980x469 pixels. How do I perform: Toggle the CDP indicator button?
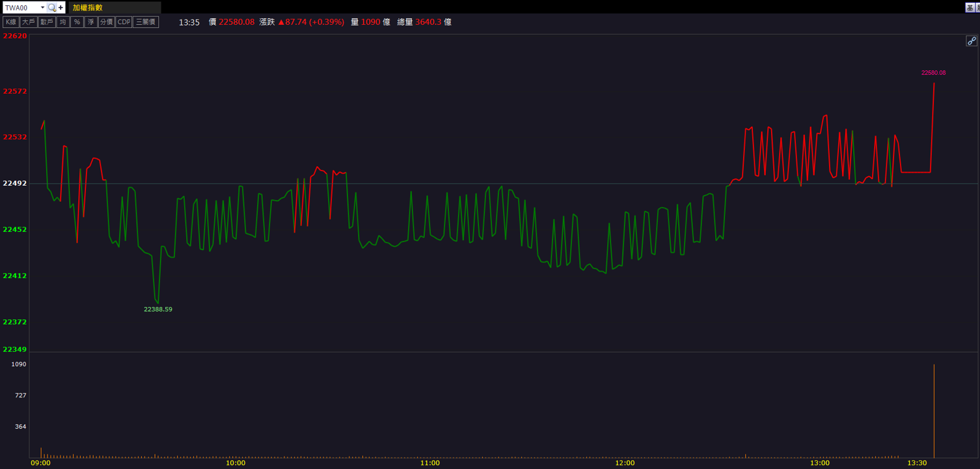coord(124,22)
